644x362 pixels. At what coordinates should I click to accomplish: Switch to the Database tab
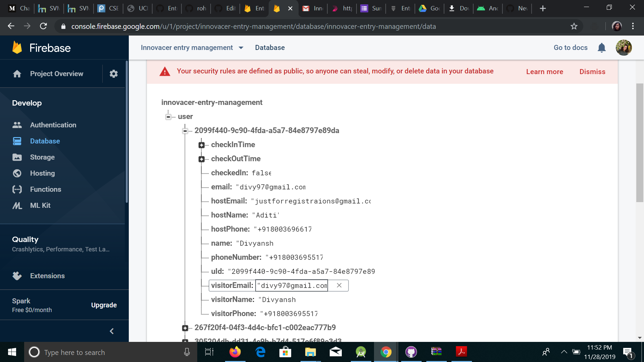[x=270, y=48]
